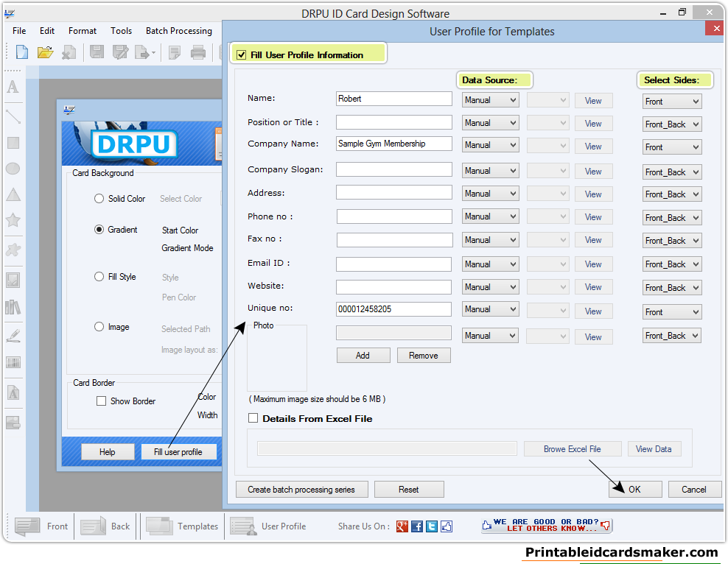Open Data Source dropdown for Name

click(x=490, y=99)
